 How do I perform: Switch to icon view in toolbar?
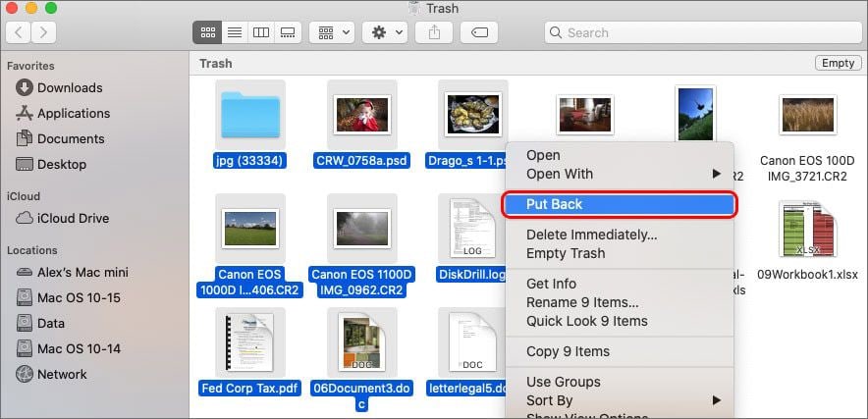[207, 32]
